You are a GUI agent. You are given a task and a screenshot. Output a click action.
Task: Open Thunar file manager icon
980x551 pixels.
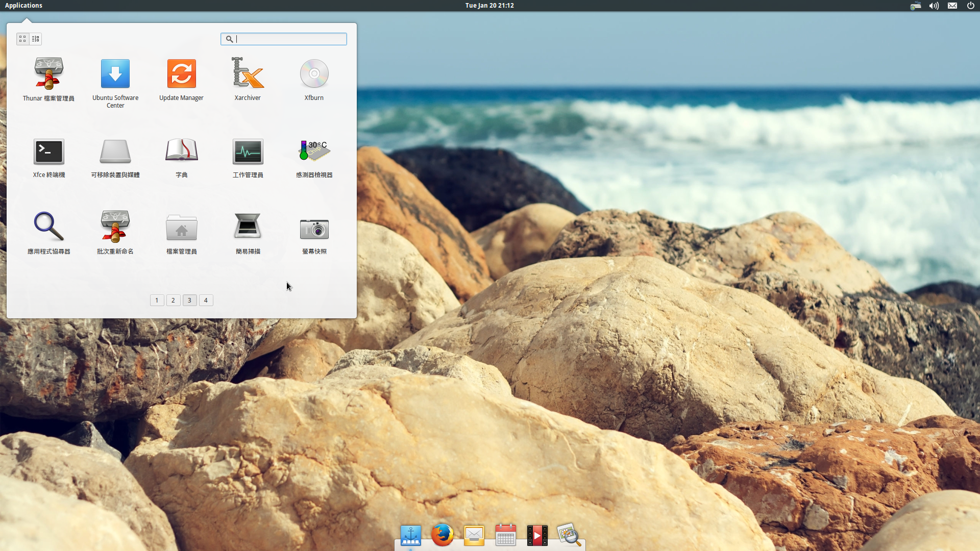pyautogui.click(x=48, y=73)
